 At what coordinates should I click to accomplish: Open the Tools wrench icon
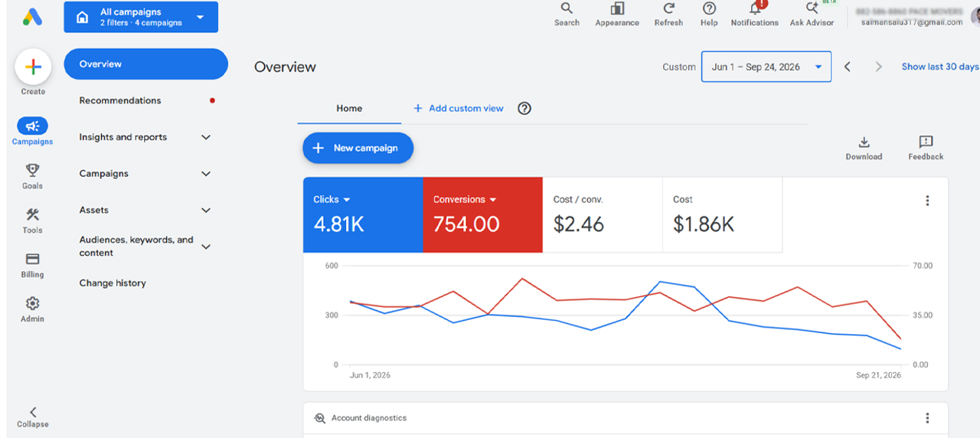[x=32, y=214]
